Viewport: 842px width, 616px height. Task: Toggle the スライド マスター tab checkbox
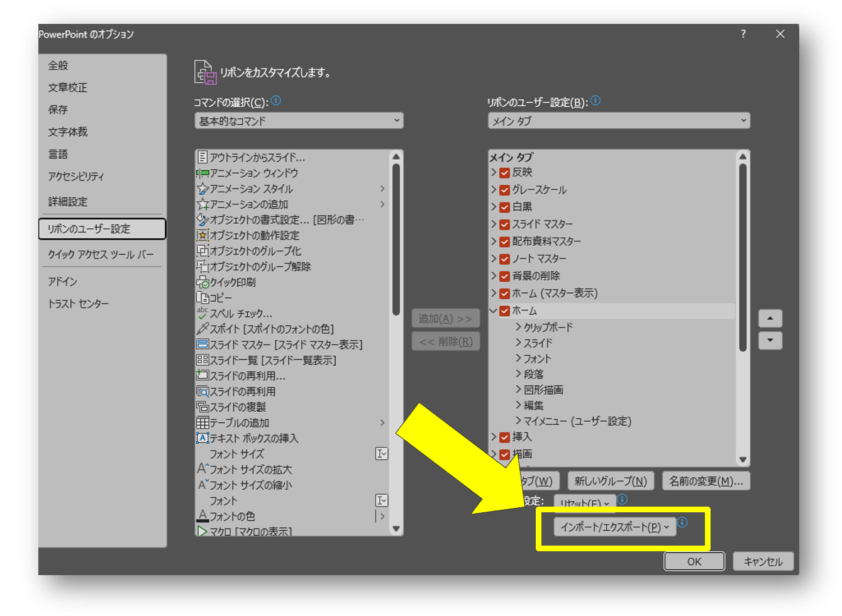pyautogui.click(x=504, y=224)
